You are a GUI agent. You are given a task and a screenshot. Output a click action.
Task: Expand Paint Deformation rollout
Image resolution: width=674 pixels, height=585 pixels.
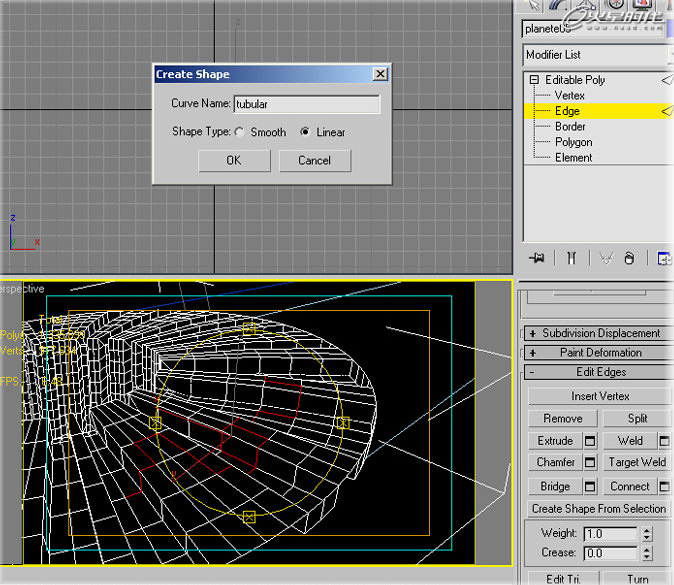click(533, 353)
